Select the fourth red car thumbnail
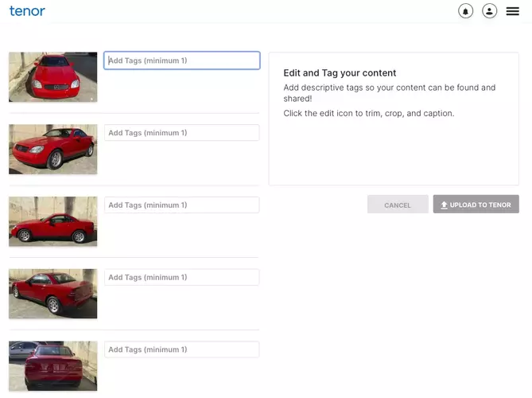This screenshot has width=532, height=398. 52,293
